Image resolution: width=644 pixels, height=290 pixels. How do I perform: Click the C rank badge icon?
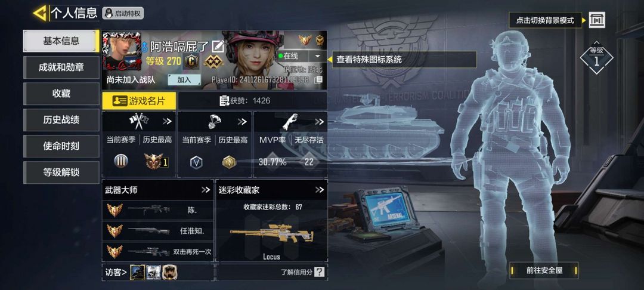(x=191, y=61)
